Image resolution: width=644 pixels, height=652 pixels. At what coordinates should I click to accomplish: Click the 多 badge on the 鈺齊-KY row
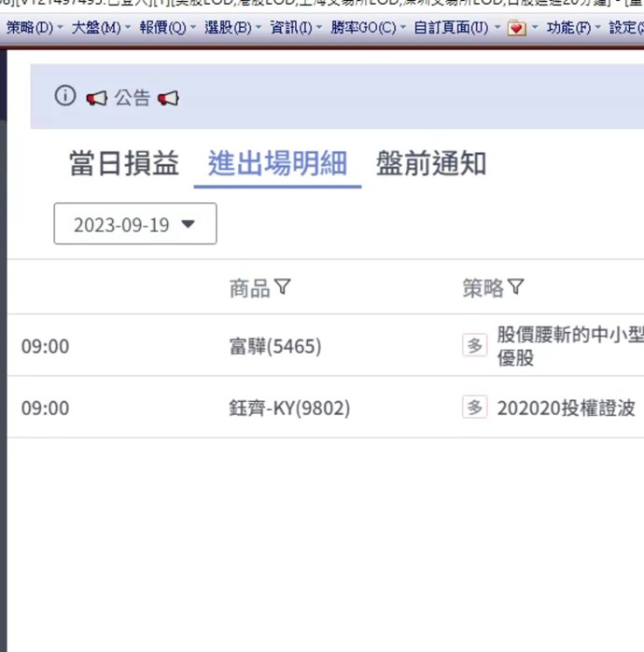pyautogui.click(x=475, y=408)
